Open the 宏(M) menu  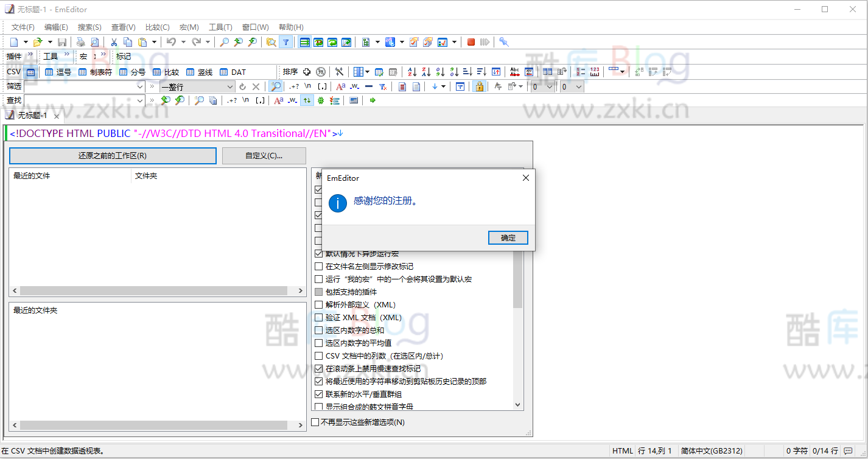[x=189, y=27]
